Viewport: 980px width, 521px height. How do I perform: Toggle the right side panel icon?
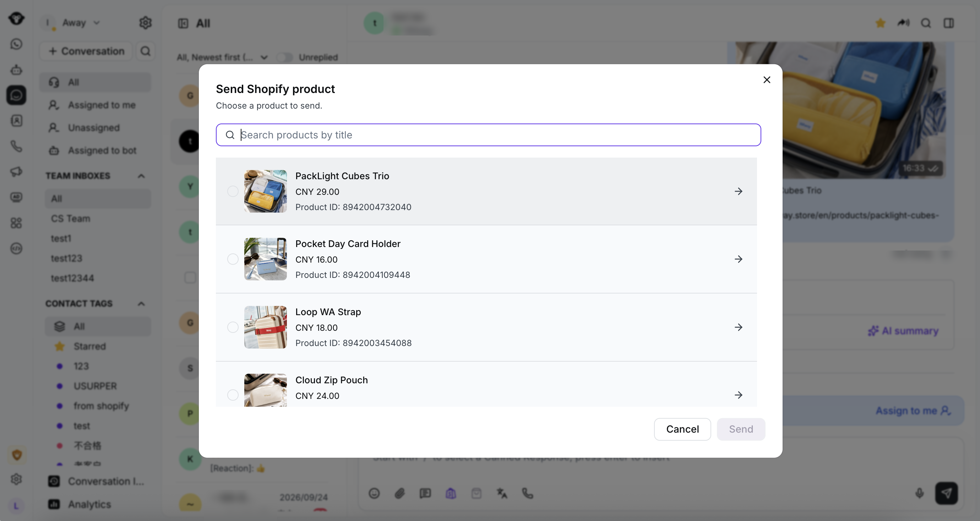[x=948, y=23]
